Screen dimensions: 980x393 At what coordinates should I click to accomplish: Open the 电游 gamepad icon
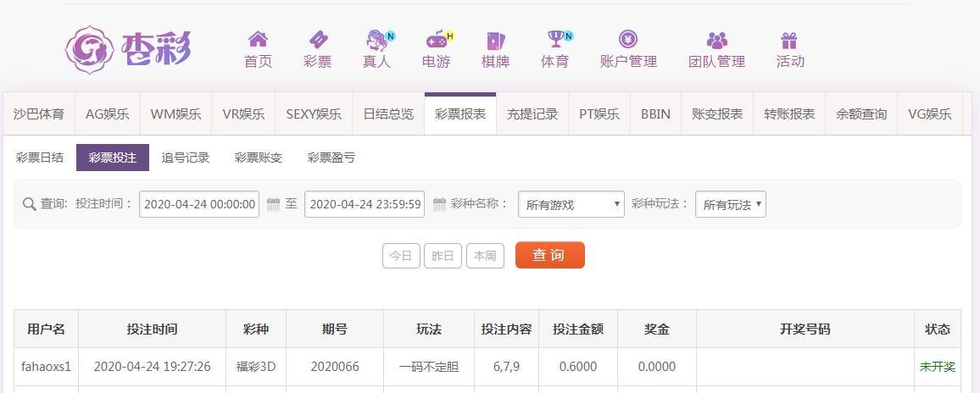pyautogui.click(x=437, y=40)
